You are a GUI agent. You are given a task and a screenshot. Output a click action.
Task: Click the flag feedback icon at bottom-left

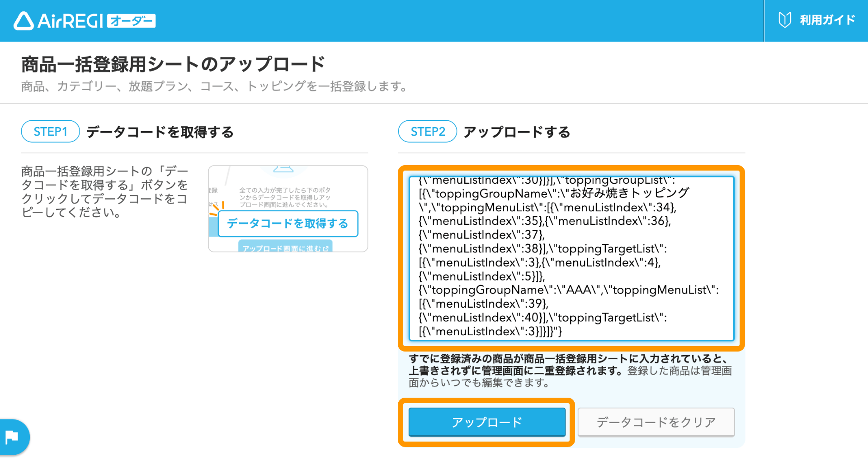point(12,437)
